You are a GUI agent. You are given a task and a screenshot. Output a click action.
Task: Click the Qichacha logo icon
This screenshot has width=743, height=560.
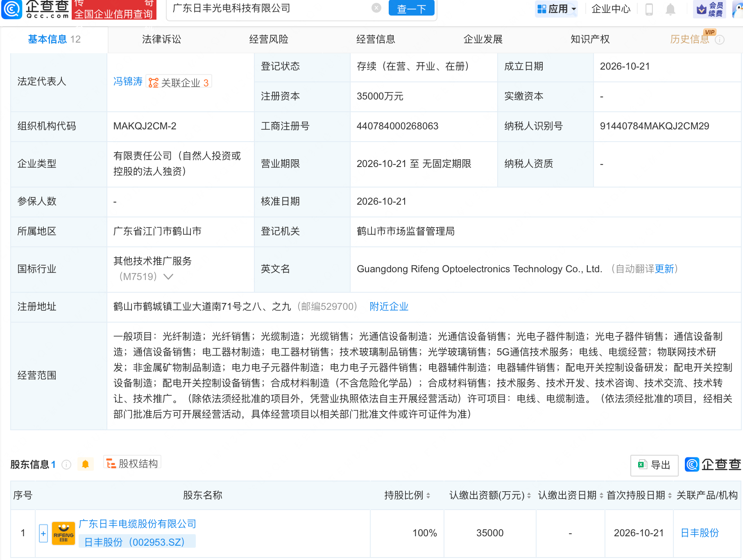click(x=11, y=9)
